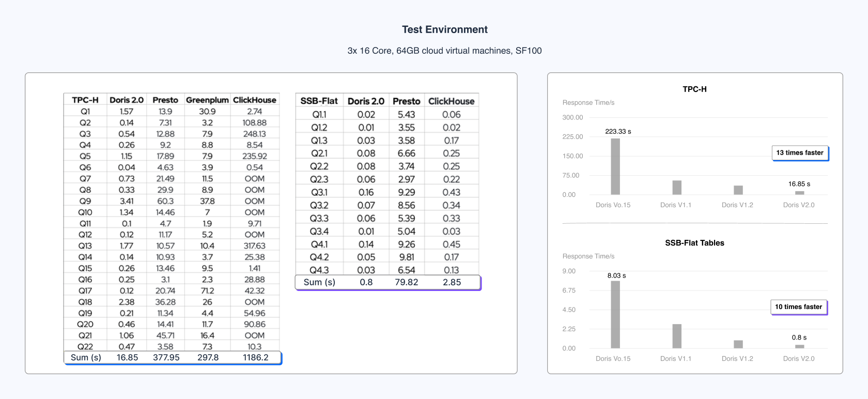Click the SSB-Flat table header cell
This screenshot has height=399, width=868.
(x=319, y=101)
